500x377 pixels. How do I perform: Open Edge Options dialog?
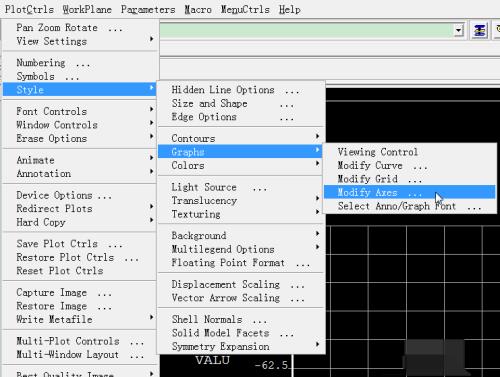coord(241,117)
